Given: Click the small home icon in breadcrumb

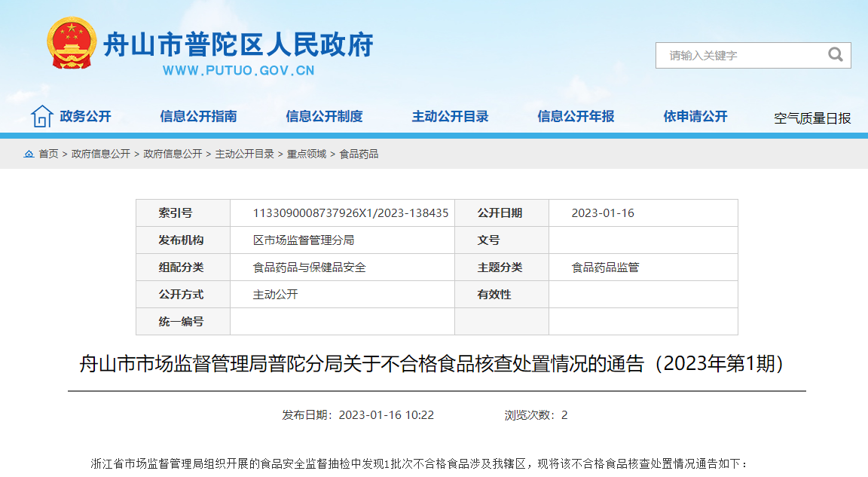Looking at the screenshot, I should coord(29,154).
